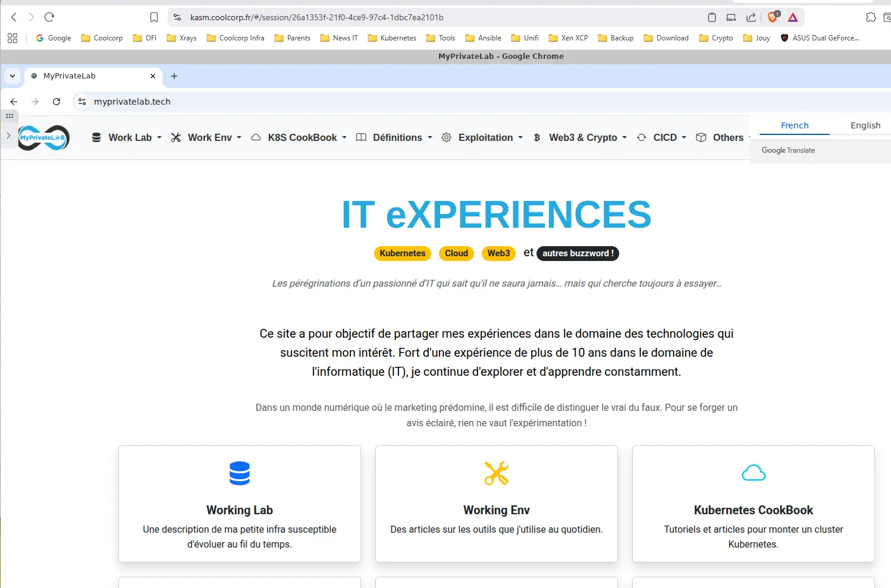Open the Kubernetes bookmarks folder
Image resolution: width=891 pixels, height=588 pixels.
[392, 38]
